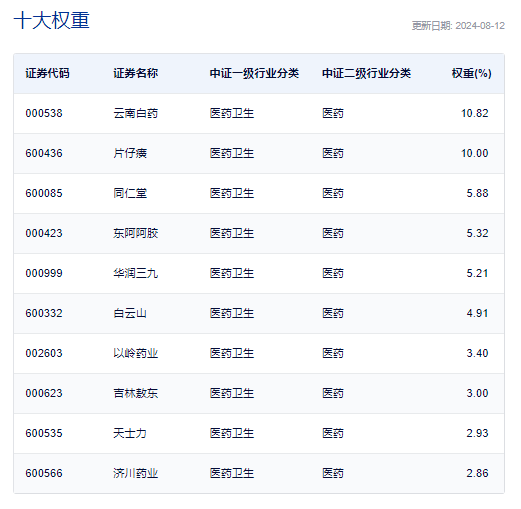Click the weight value 3.40
The image size is (521, 509).
[x=477, y=353]
